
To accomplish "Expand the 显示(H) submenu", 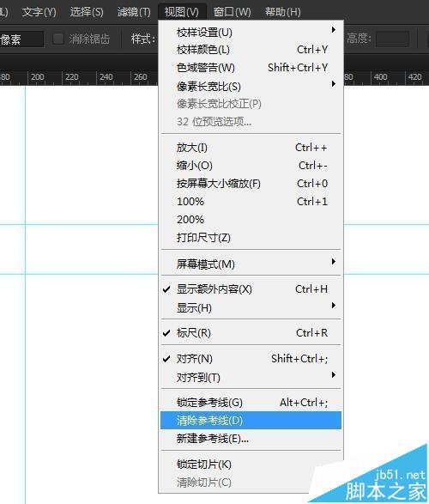I will (x=251, y=308).
